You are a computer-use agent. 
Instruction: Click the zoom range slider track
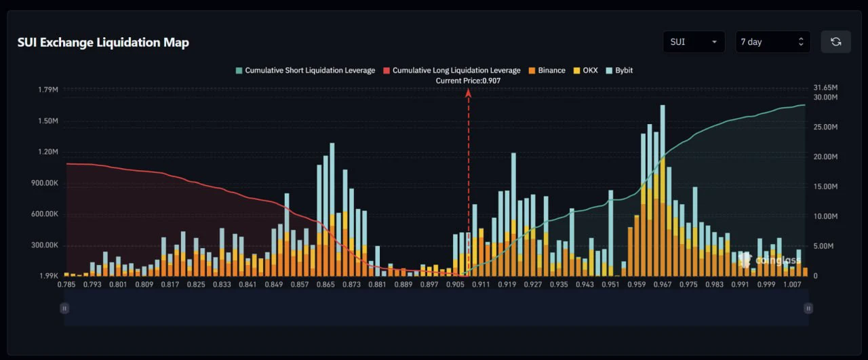436,308
